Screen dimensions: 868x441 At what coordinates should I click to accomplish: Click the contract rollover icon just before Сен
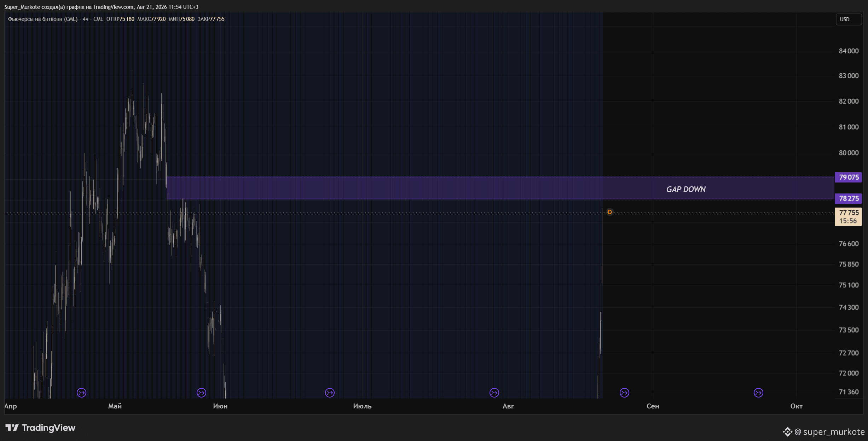pyautogui.click(x=624, y=393)
